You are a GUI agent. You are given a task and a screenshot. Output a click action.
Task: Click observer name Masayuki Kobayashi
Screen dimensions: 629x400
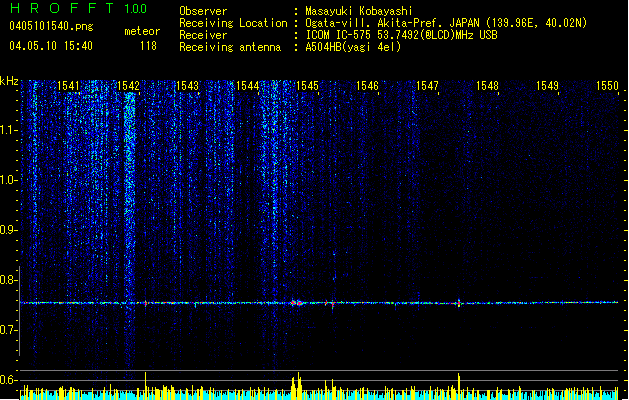point(359,11)
